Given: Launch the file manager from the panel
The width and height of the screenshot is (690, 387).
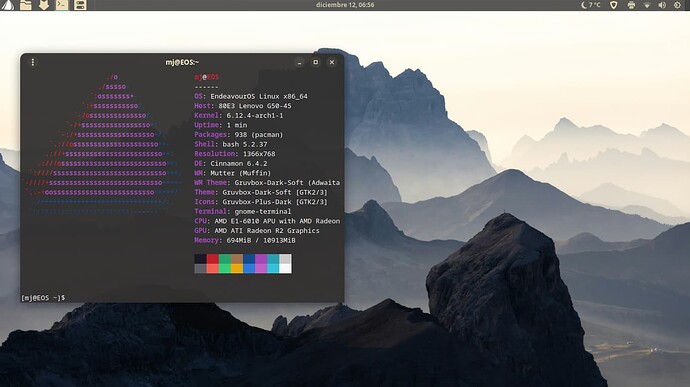Looking at the screenshot, I should coord(26,5).
